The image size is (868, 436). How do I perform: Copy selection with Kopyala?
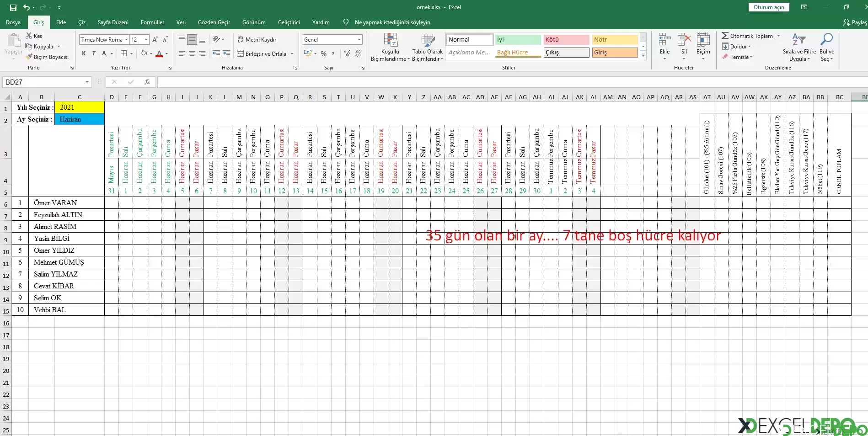40,46
